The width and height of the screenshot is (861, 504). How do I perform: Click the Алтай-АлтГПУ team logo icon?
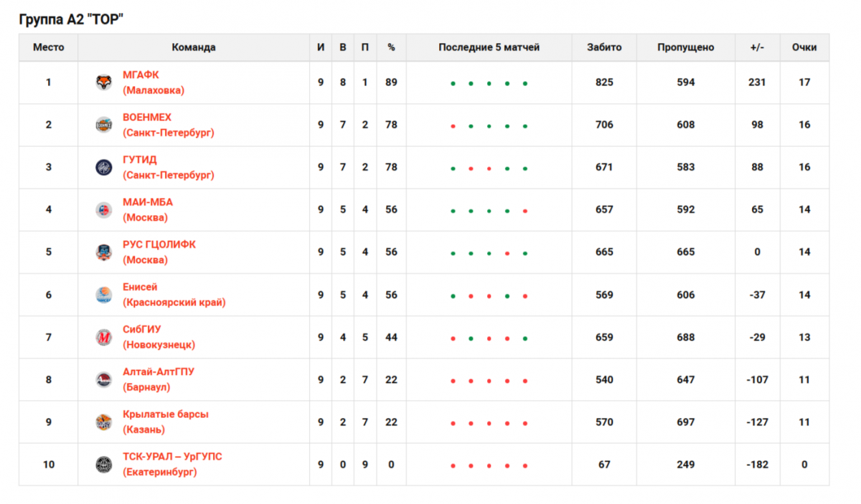(104, 380)
